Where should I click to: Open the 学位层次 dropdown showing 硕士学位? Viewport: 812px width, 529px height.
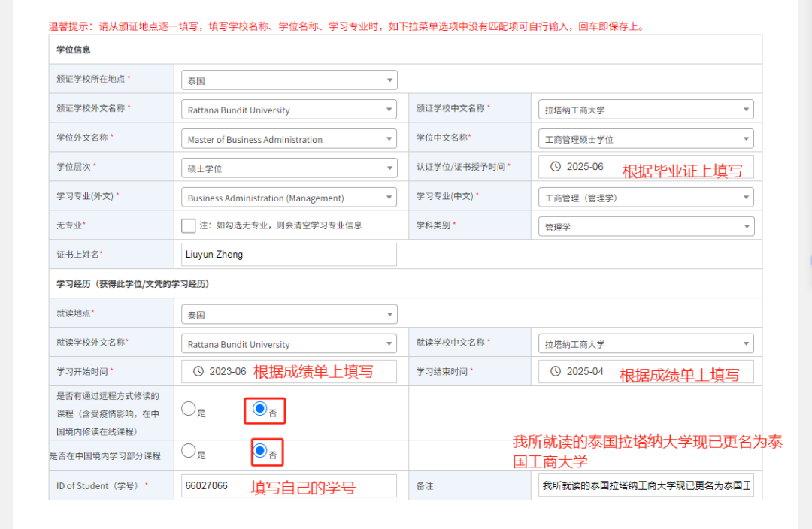tap(289, 168)
